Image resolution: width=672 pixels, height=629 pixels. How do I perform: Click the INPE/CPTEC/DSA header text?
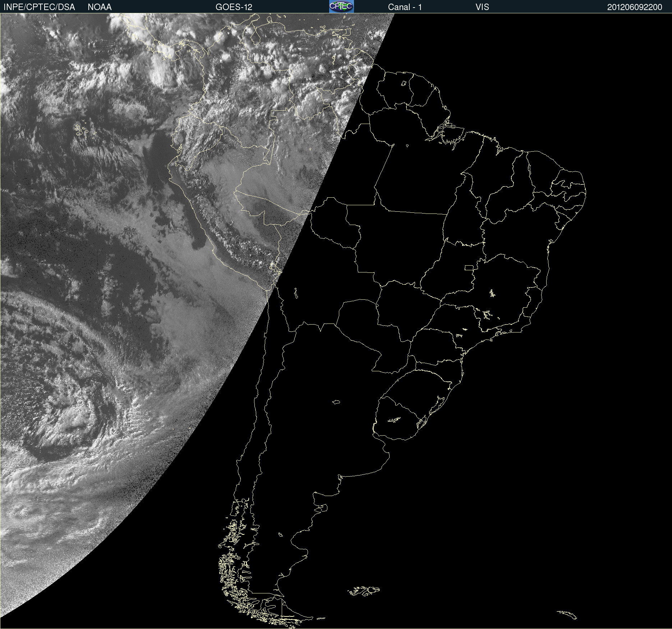[x=39, y=7]
